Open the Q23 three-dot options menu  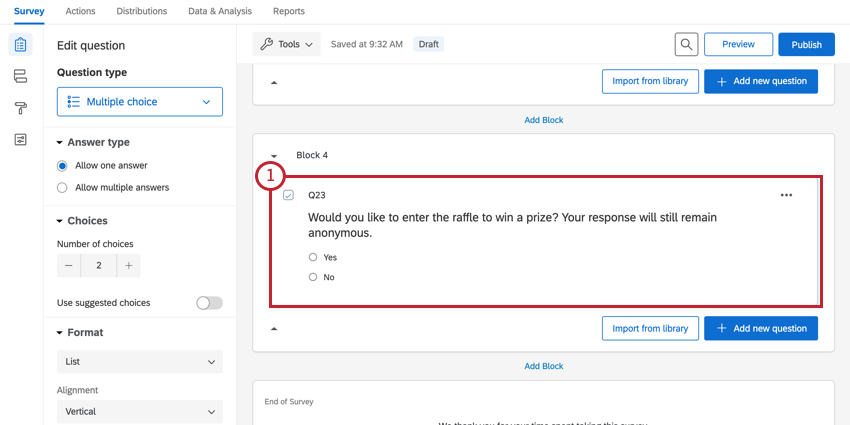786,195
